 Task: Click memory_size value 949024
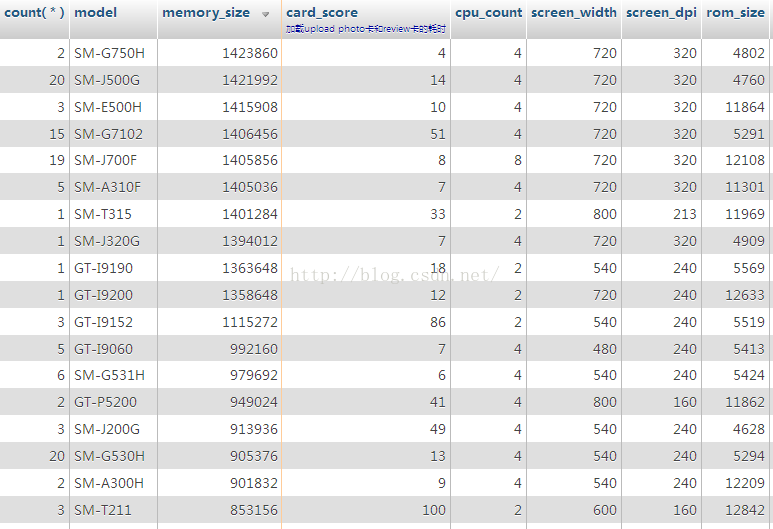point(254,402)
